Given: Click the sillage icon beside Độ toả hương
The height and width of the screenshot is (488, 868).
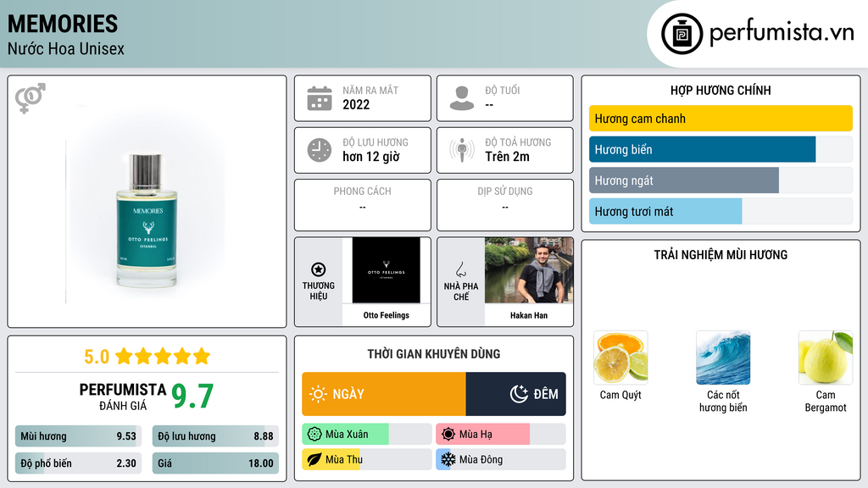Looking at the screenshot, I should coord(462,150).
